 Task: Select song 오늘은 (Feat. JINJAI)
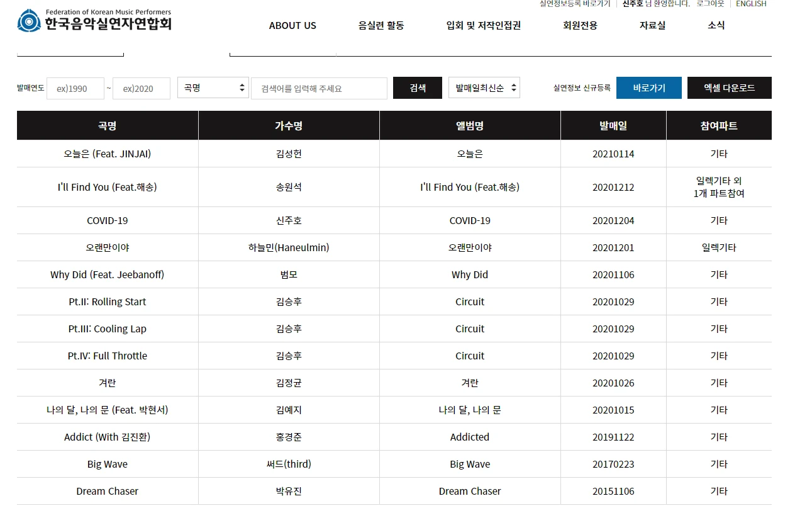point(108,154)
